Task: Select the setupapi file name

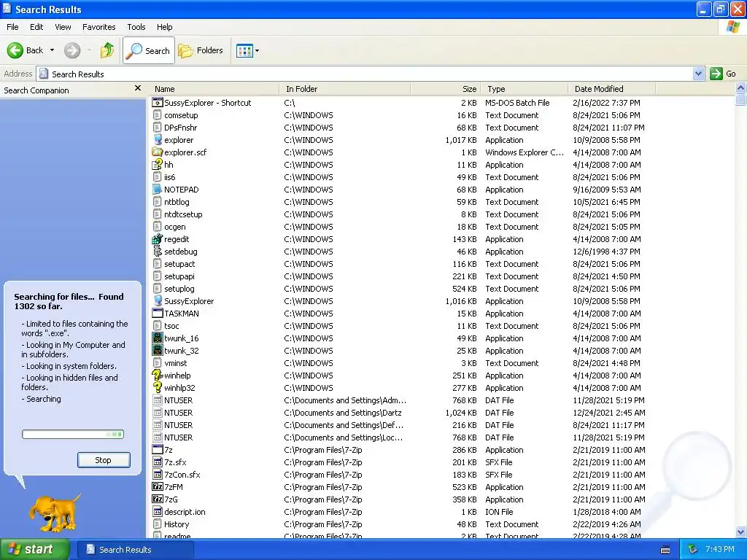Action: coord(179,276)
